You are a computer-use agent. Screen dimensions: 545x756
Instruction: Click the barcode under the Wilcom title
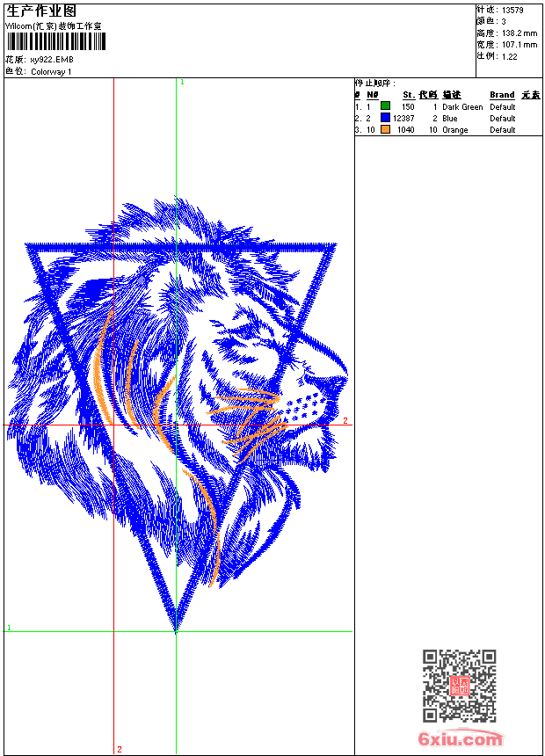click(x=55, y=41)
